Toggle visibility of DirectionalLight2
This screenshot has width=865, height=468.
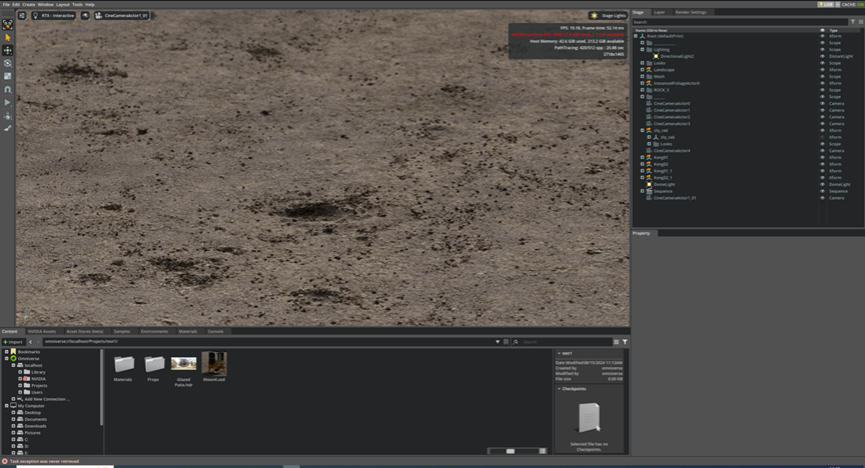coord(823,56)
